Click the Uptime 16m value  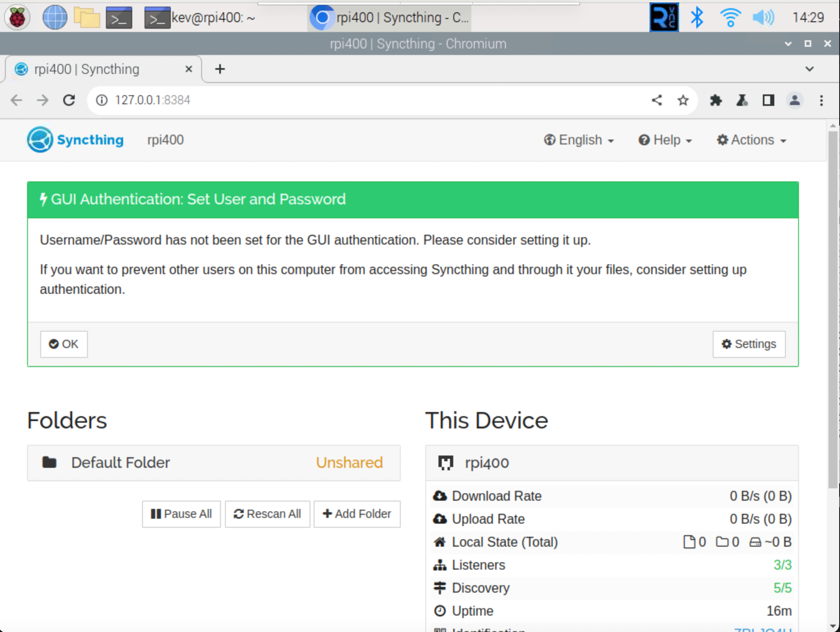pyautogui.click(x=779, y=611)
